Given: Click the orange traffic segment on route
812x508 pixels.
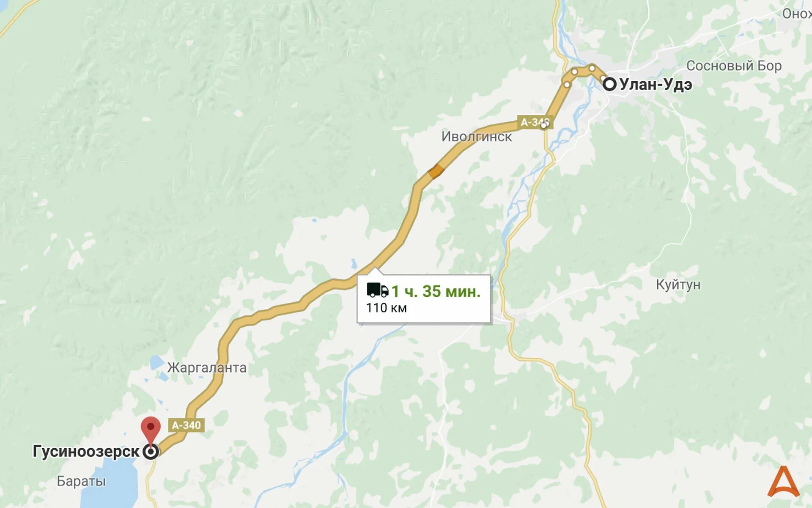Looking at the screenshot, I should 436,171.
